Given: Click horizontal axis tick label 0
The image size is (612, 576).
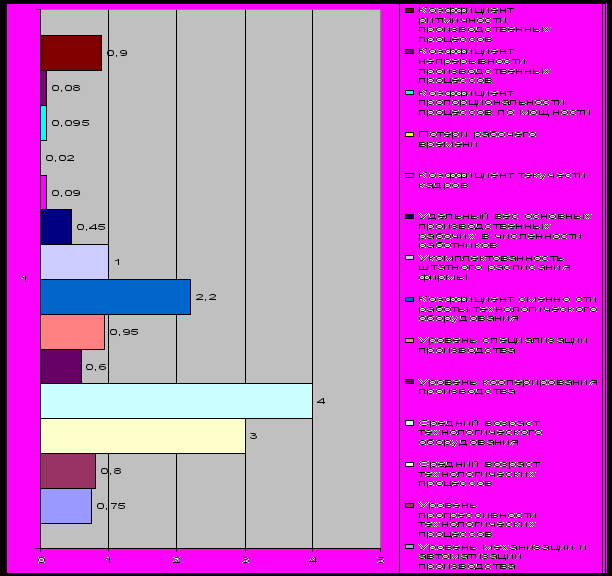Looking at the screenshot, I should (41, 560).
